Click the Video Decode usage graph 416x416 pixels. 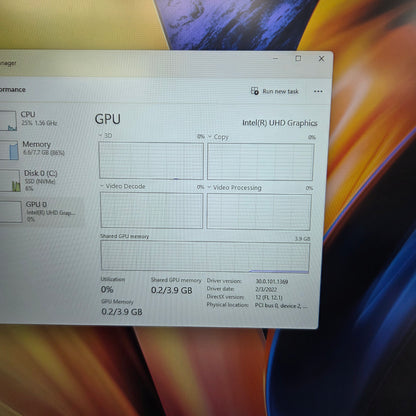(x=151, y=210)
